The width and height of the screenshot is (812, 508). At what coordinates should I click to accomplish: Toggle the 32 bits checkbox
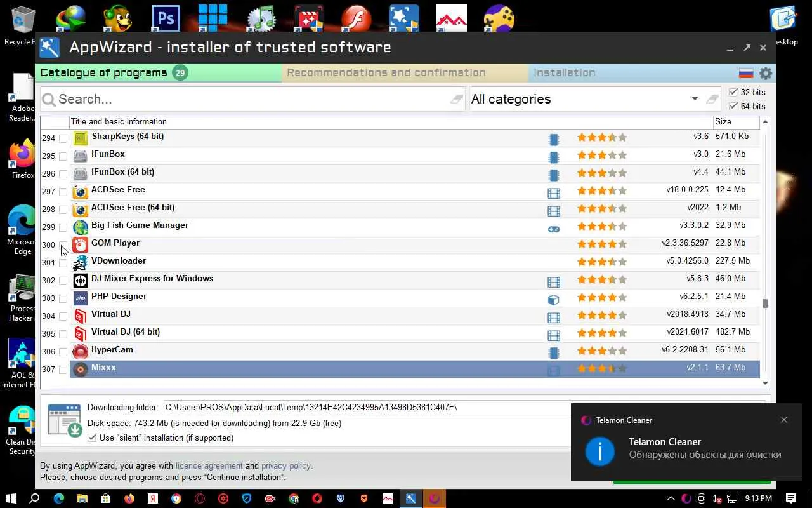tap(734, 92)
